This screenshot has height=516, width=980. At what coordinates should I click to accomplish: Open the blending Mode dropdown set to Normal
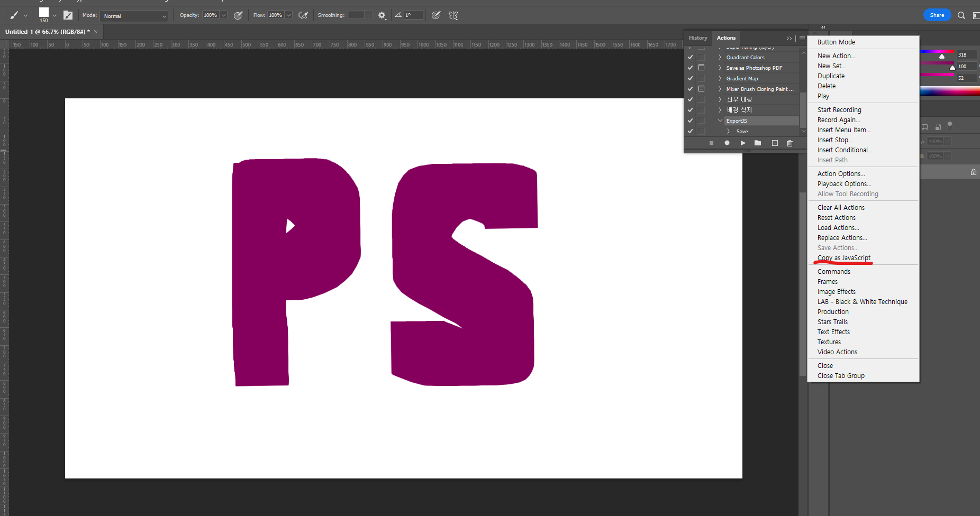[134, 16]
